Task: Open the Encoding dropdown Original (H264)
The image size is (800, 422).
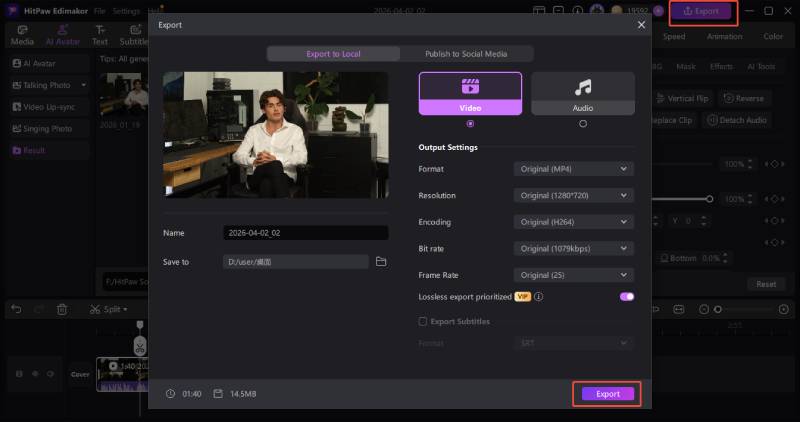Action: [x=573, y=222]
